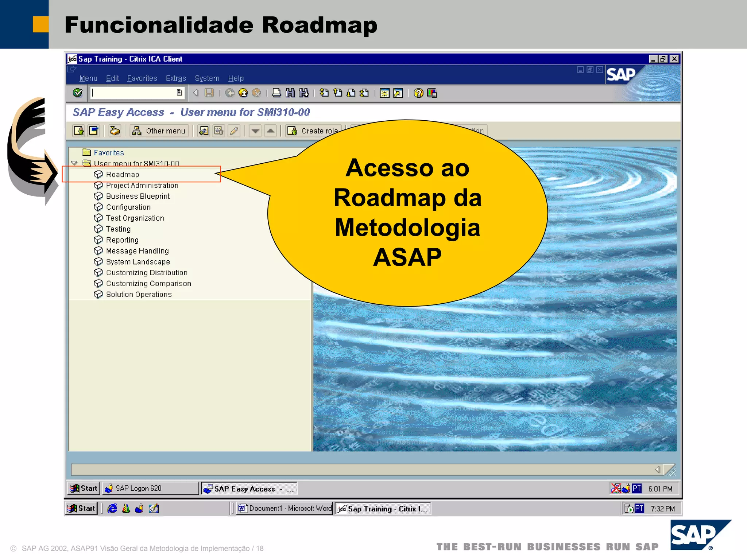Click the User Menu icon in application toolbar
Screen dimensions: 747x560
click(79, 131)
